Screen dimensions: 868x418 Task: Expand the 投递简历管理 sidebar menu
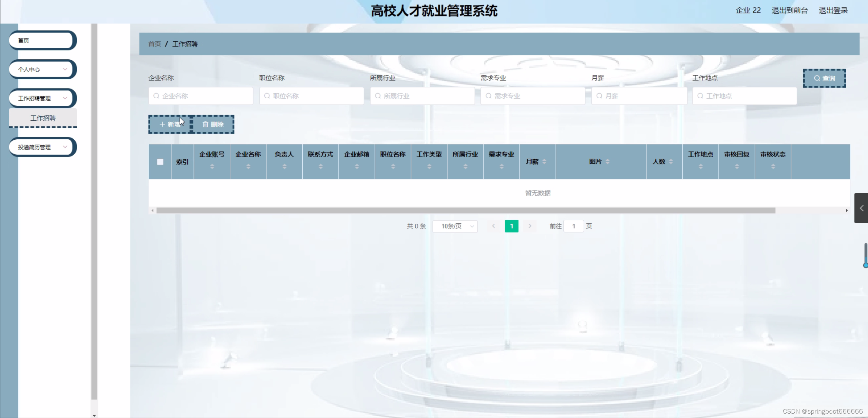pos(42,147)
